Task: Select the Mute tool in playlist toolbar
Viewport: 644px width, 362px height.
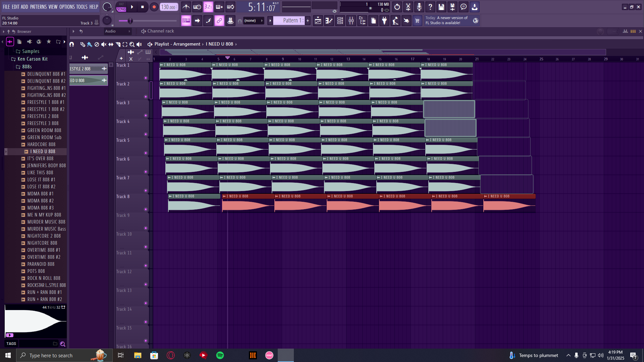Action: click(104, 44)
